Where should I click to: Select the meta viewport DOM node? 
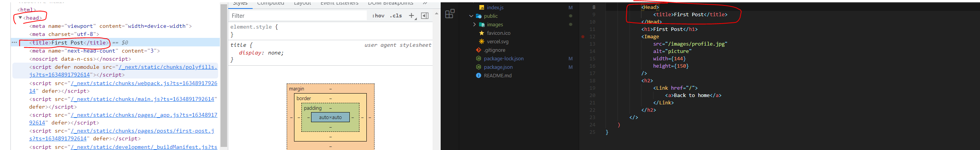coord(110,26)
